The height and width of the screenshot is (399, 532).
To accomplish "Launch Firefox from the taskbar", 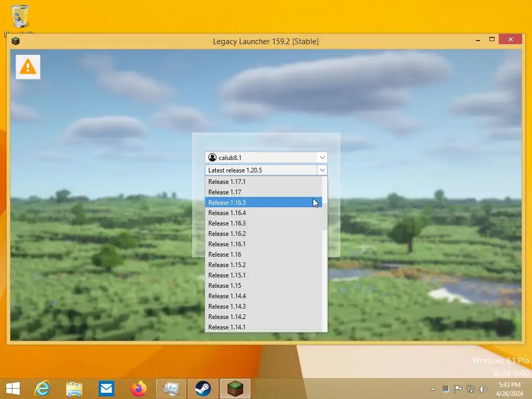I will [x=138, y=389].
